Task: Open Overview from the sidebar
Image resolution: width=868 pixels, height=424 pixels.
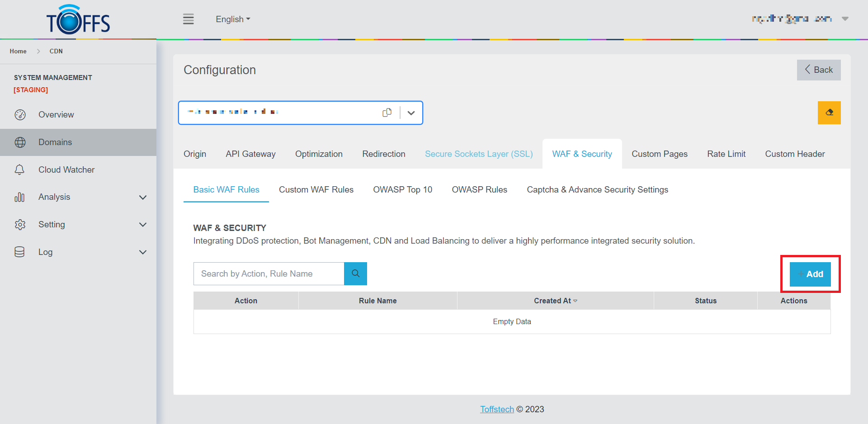Action: click(x=56, y=115)
